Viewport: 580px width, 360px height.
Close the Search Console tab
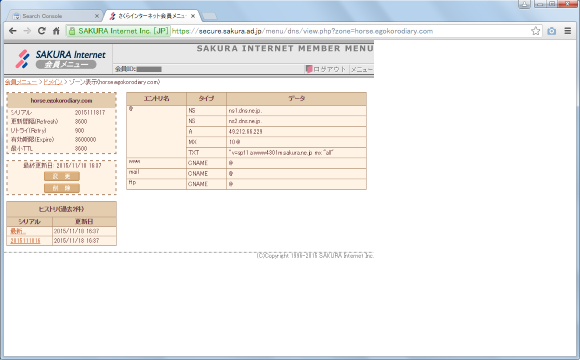pyautogui.click(x=97, y=16)
